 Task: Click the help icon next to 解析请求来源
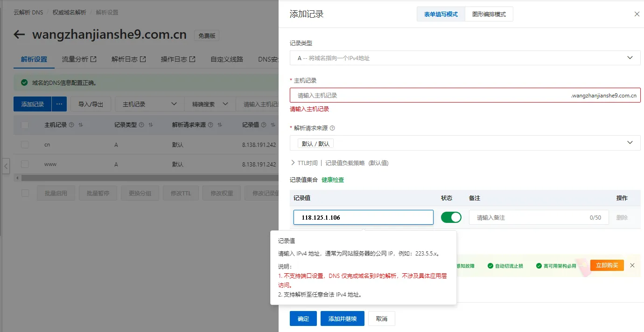tap(332, 128)
